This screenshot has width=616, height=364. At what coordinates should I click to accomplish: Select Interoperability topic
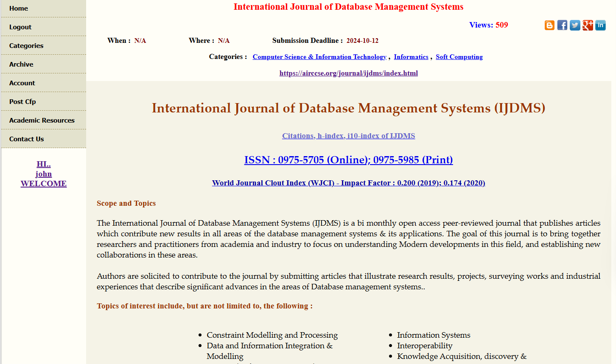point(425,346)
